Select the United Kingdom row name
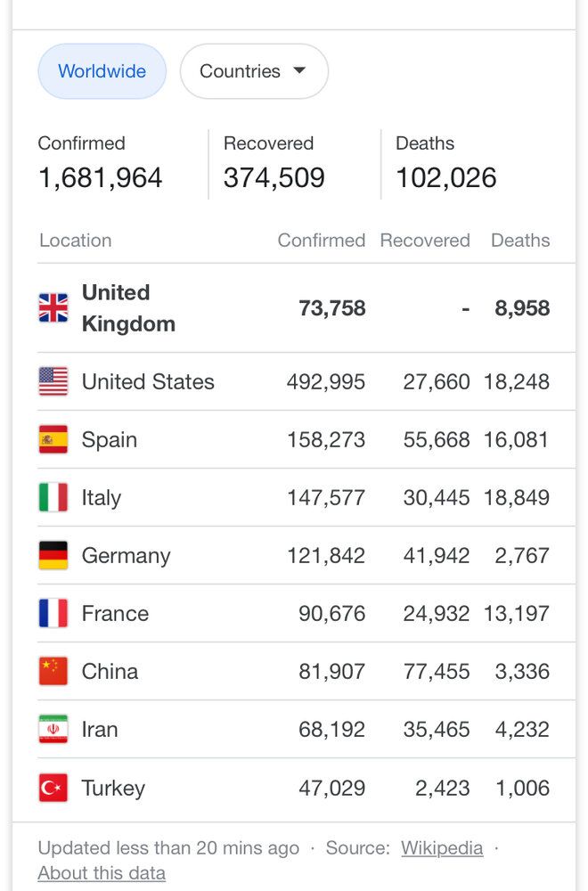588x891 pixels. click(129, 308)
